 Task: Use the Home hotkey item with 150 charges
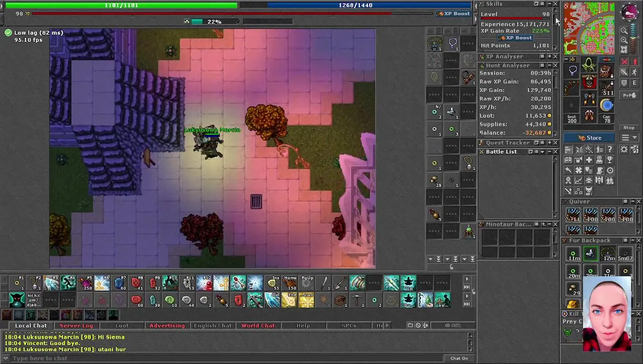click(290, 283)
